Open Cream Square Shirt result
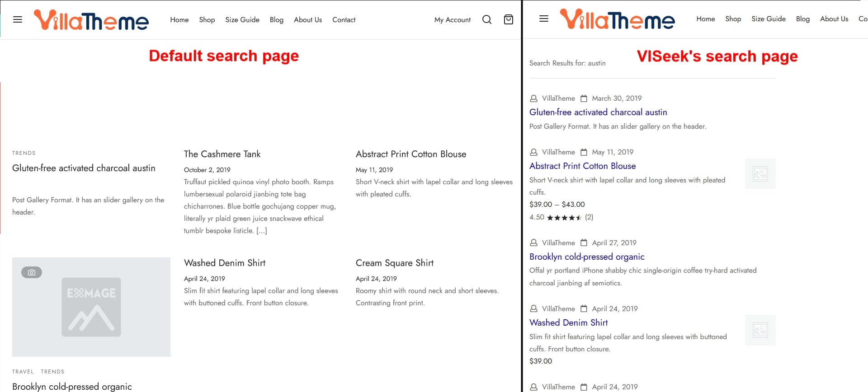Screen dimensions: 868x392 (x=394, y=263)
